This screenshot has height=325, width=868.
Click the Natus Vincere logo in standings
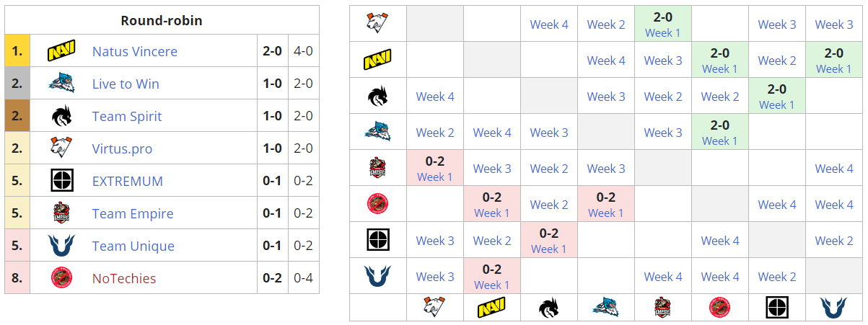61,52
